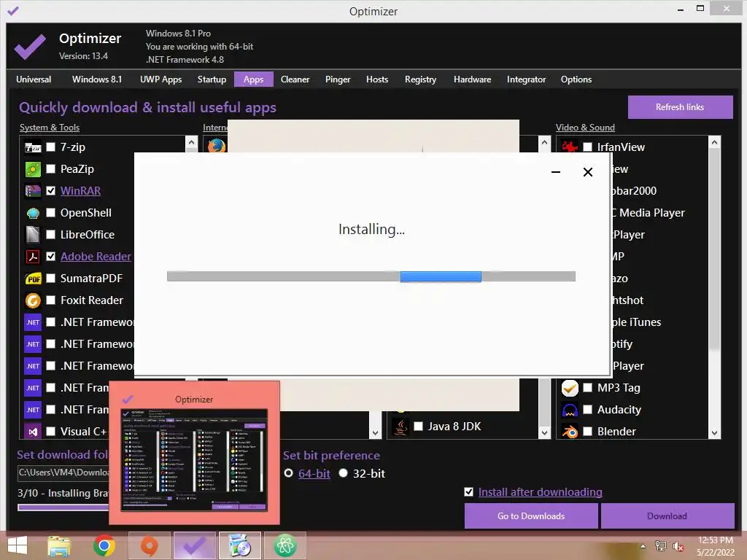Uncheck the WinRAR checkbox

click(x=50, y=191)
